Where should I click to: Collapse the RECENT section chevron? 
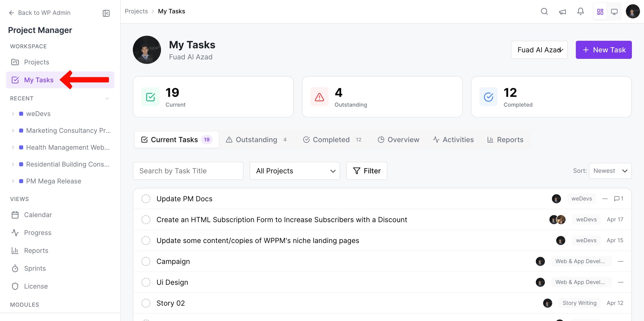coord(107,98)
